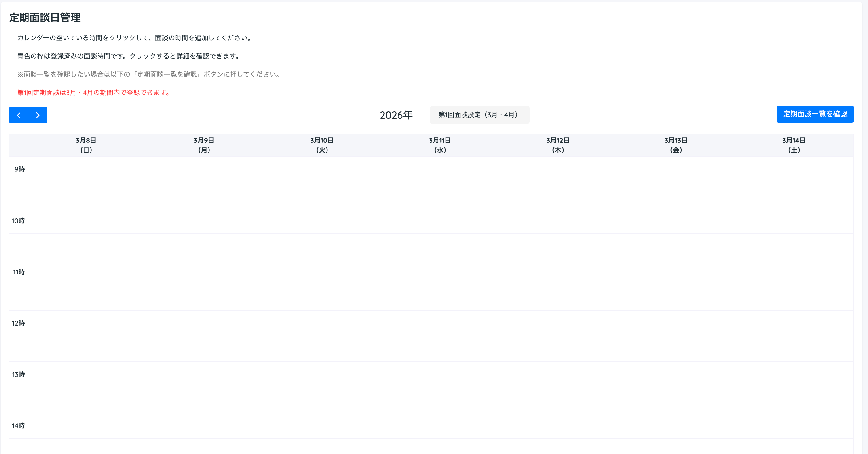Select 11時 slot on 3月10日 (火)
Screen dimensions: 868x454
click(322, 272)
